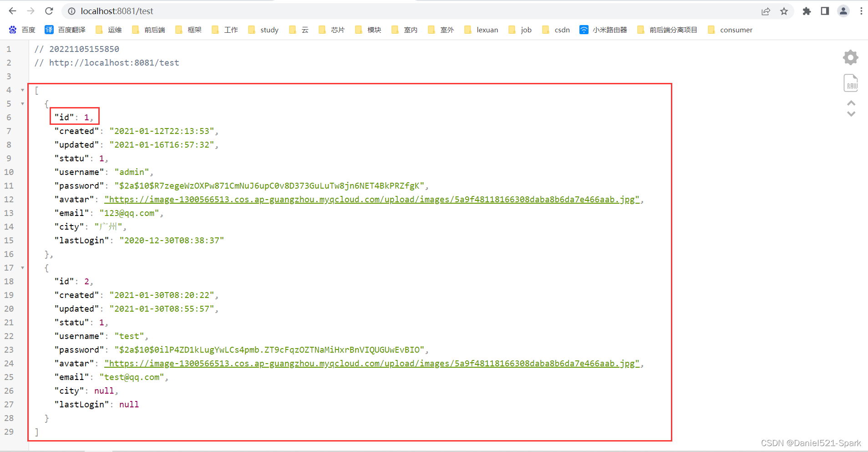Open the avatar URL on line 24
Image resolution: width=868 pixels, height=452 pixels.
coord(372,363)
